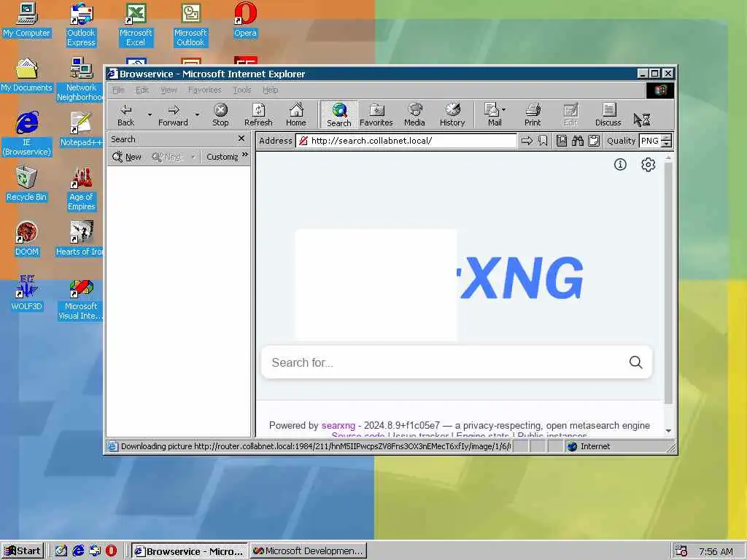
Task: Select the DOOM desktop icon
Action: point(27,238)
